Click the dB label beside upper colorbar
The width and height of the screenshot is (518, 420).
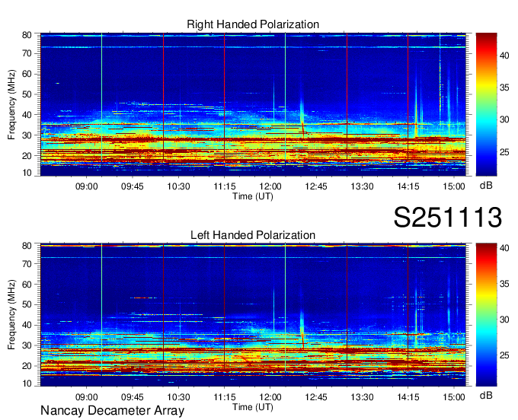coord(486,185)
